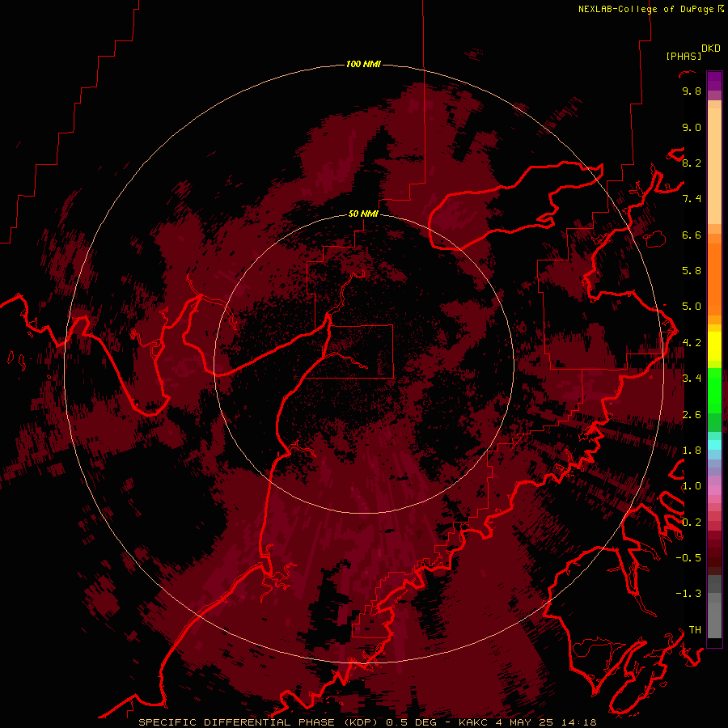
Task: Click the 0.2 scale value
Action: [692, 523]
